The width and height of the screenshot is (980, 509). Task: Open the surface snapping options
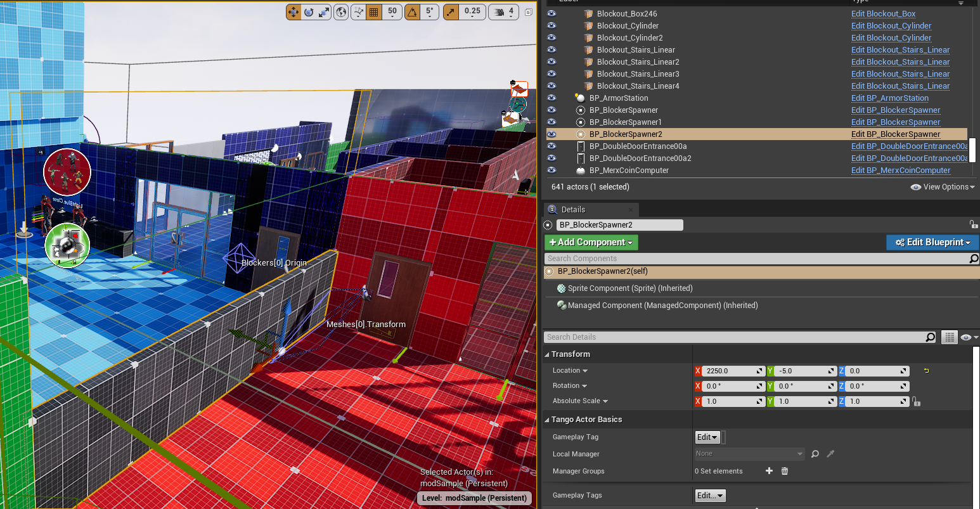tap(359, 12)
